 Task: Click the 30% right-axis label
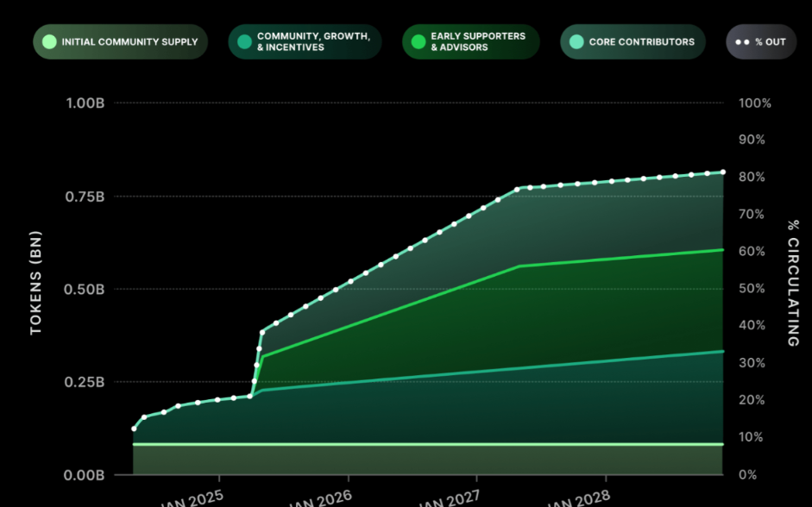pyautogui.click(x=752, y=363)
